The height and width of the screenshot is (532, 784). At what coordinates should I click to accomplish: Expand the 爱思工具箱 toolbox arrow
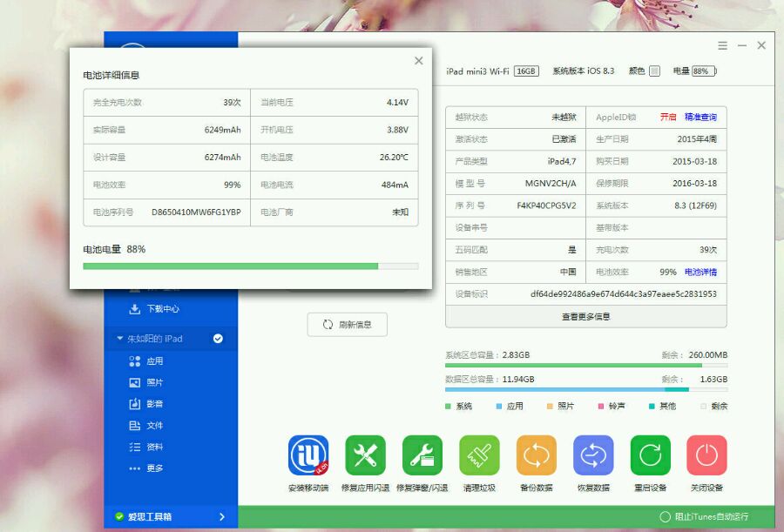[x=222, y=516]
